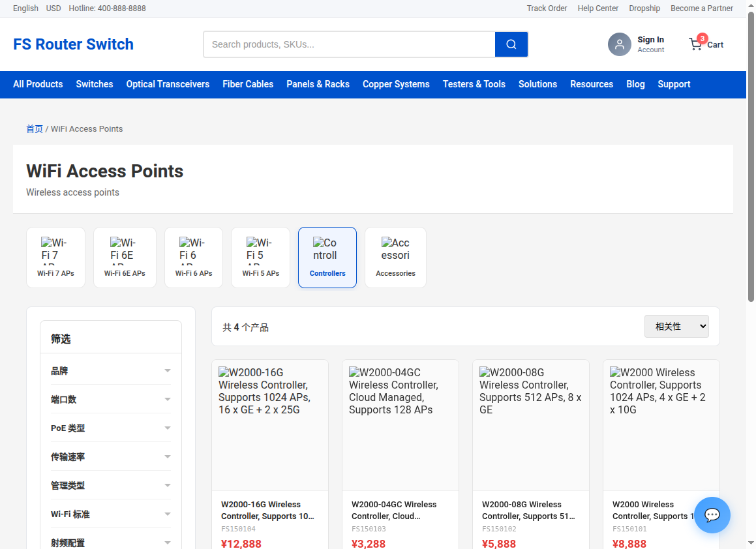Open the Help Center link
Screen dimensions: 756x549
pyautogui.click(x=598, y=8)
